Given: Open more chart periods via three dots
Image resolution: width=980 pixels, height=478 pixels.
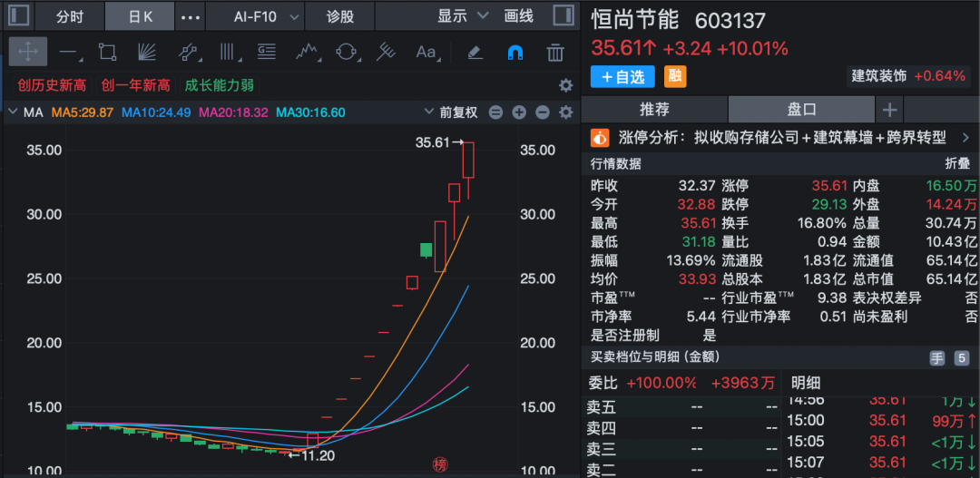Looking at the screenshot, I should click(190, 17).
